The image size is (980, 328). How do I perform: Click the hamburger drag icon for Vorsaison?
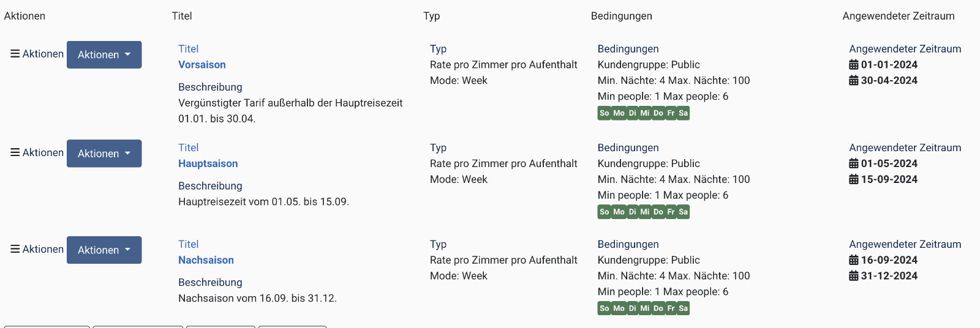(15, 54)
